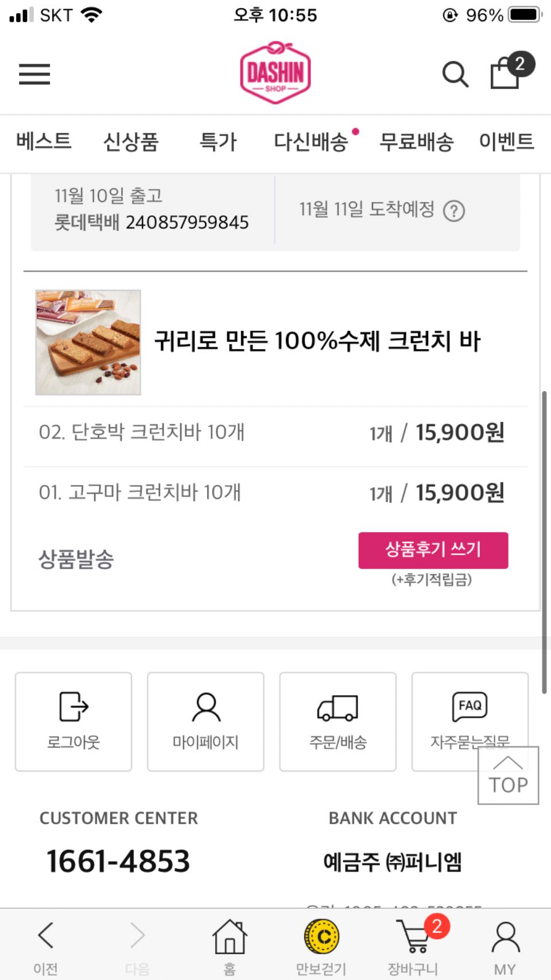Select the 베스트 tab

(44, 142)
